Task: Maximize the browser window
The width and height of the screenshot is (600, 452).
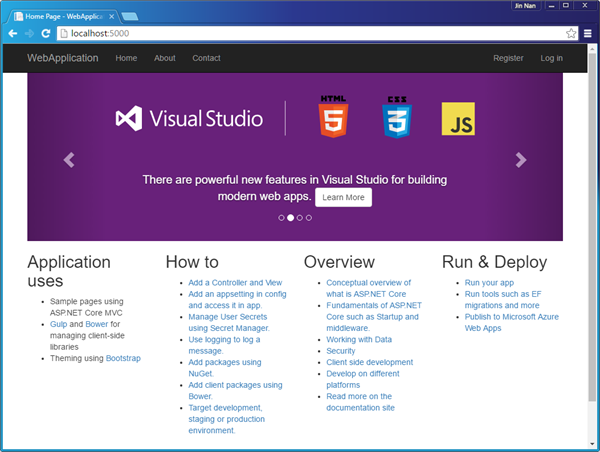Action: [566, 5]
